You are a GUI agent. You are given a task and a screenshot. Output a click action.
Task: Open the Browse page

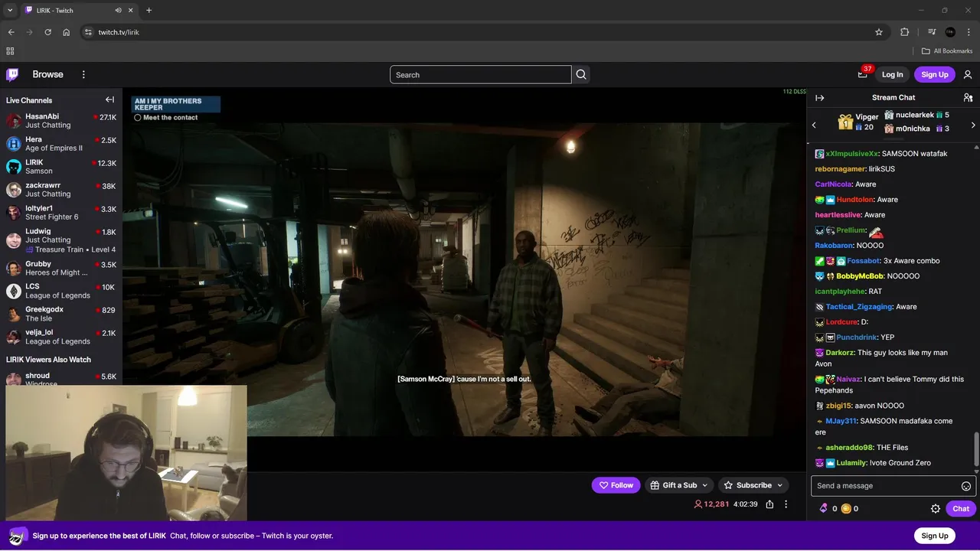[47, 74]
